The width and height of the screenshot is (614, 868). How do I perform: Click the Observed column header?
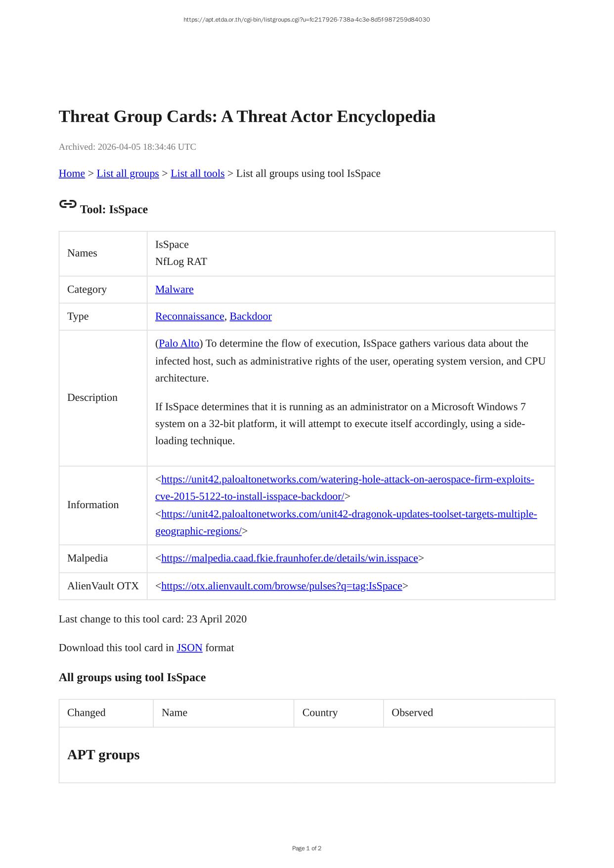tap(412, 713)
